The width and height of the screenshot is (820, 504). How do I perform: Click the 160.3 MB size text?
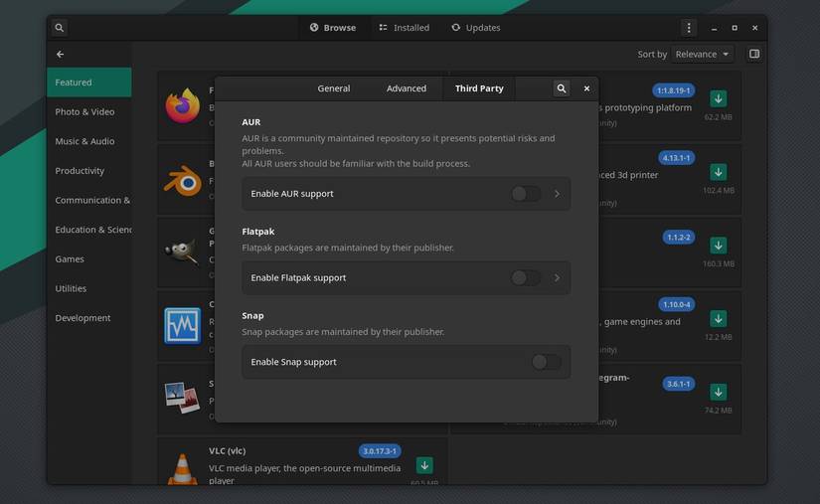[x=719, y=263]
